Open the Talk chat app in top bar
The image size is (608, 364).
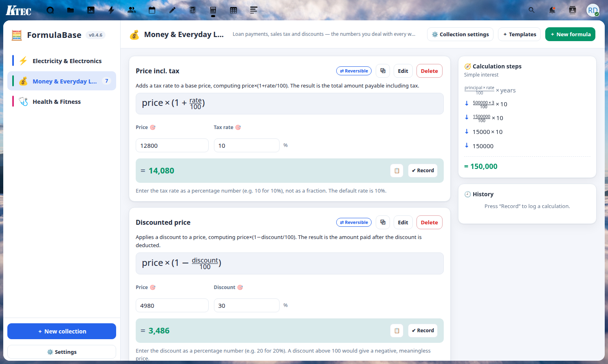pos(50,10)
